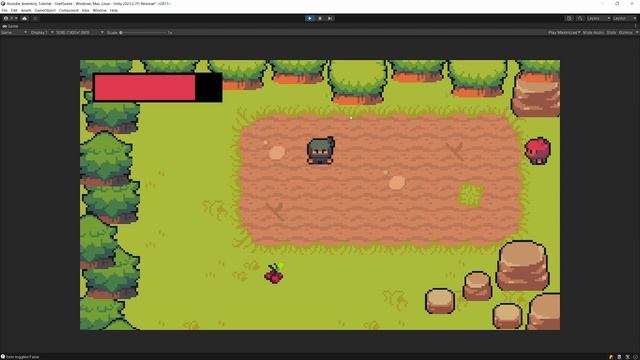Open the Layout dropdown

pyautogui.click(x=624, y=18)
